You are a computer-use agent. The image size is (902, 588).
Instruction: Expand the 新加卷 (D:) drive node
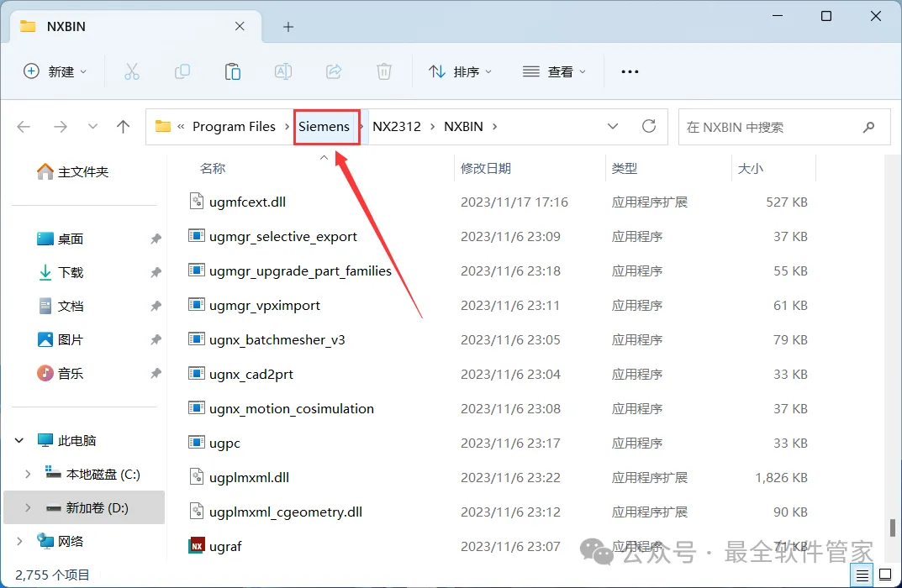pos(27,507)
